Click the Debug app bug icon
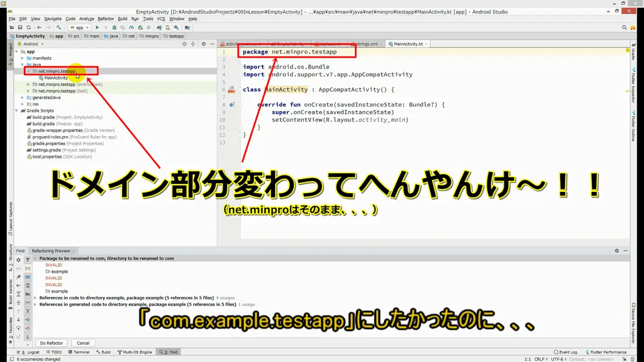 pyautogui.click(x=114, y=27)
